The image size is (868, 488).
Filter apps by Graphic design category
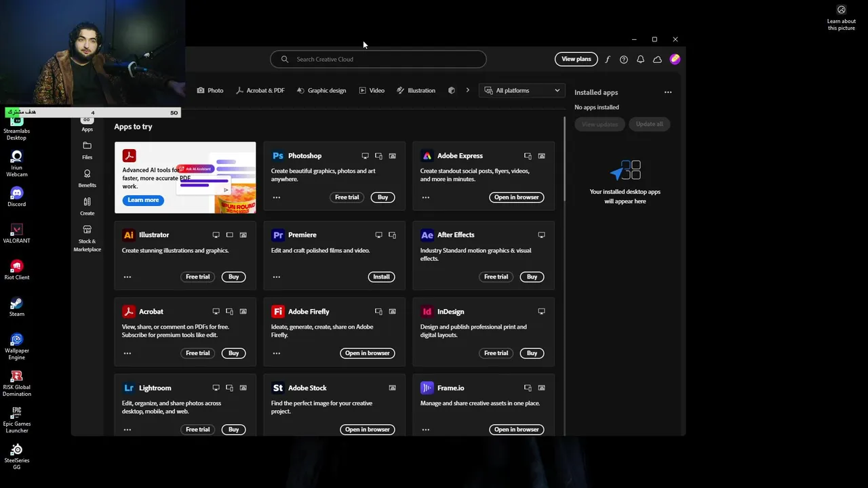pyautogui.click(x=321, y=90)
